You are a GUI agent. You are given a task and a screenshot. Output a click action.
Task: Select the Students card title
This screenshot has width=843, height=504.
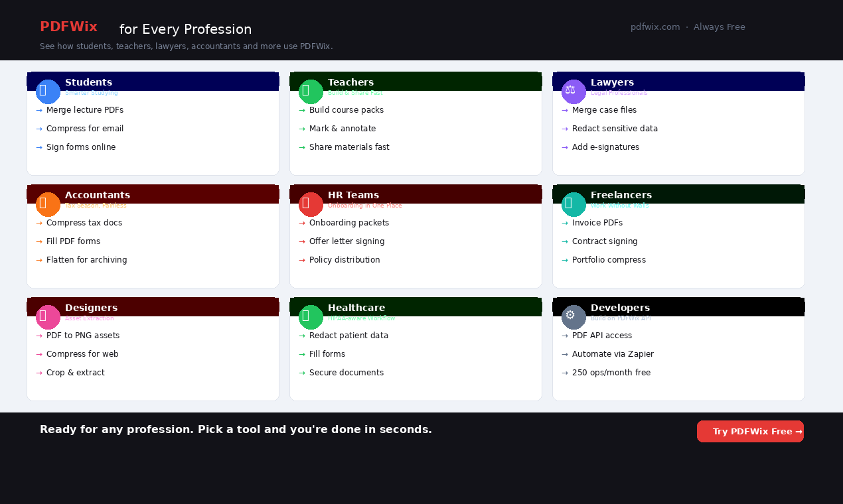tap(88, 82)
